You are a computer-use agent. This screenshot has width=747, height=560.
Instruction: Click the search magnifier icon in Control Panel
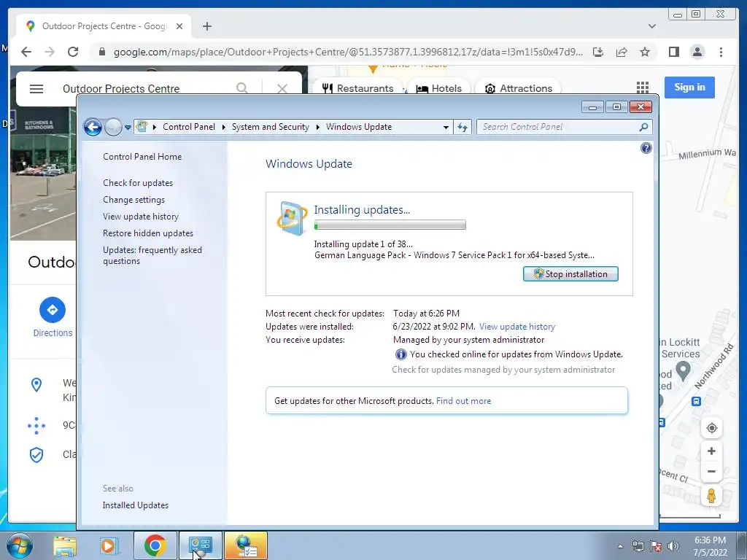[643, 127]
